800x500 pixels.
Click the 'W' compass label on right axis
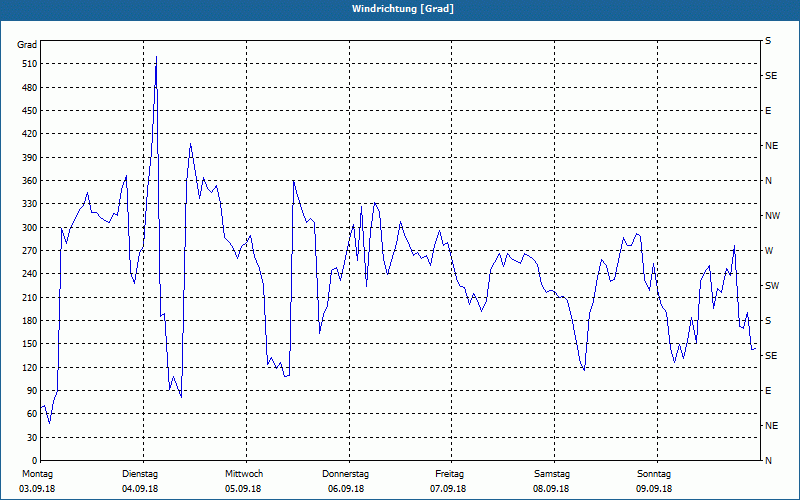tap(769, 251)
